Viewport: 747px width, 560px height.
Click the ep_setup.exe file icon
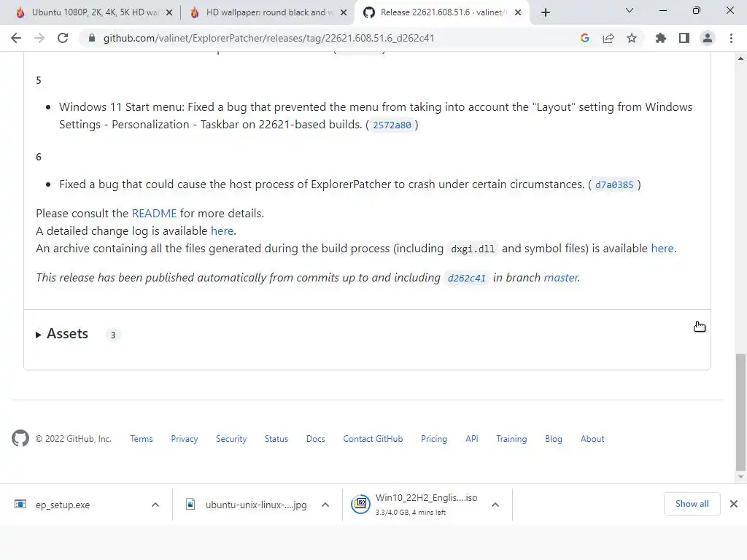20,504
